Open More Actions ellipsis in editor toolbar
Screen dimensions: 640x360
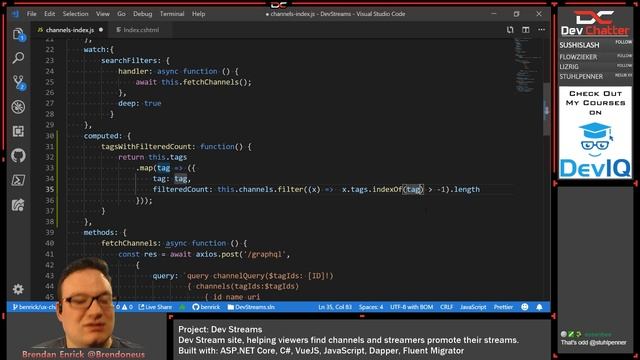542,30
